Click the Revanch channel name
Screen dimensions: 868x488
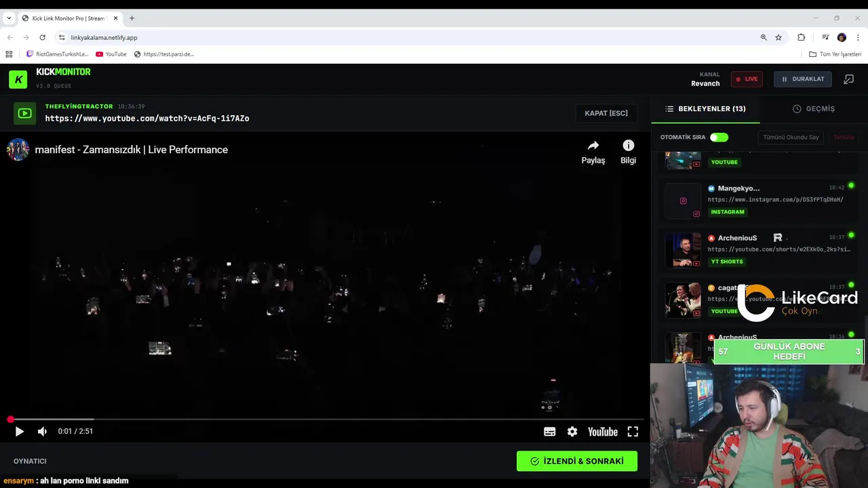705,83
